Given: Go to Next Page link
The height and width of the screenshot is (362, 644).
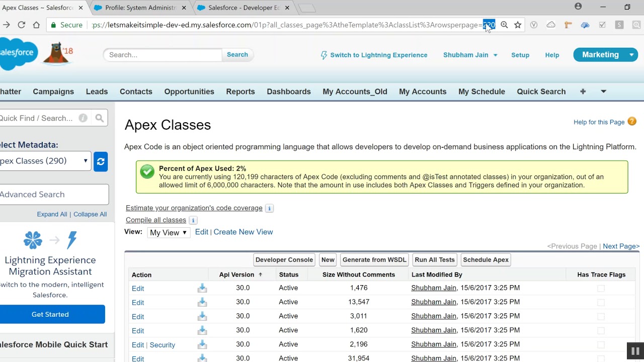Looking at the screenshot, I should click(x=621, y=246).
